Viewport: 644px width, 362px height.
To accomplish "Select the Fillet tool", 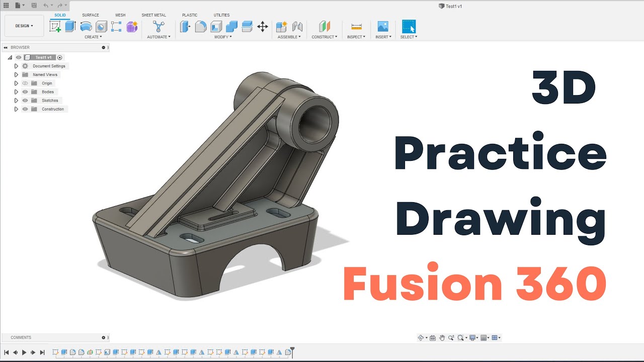I will (x=201, y=27).
